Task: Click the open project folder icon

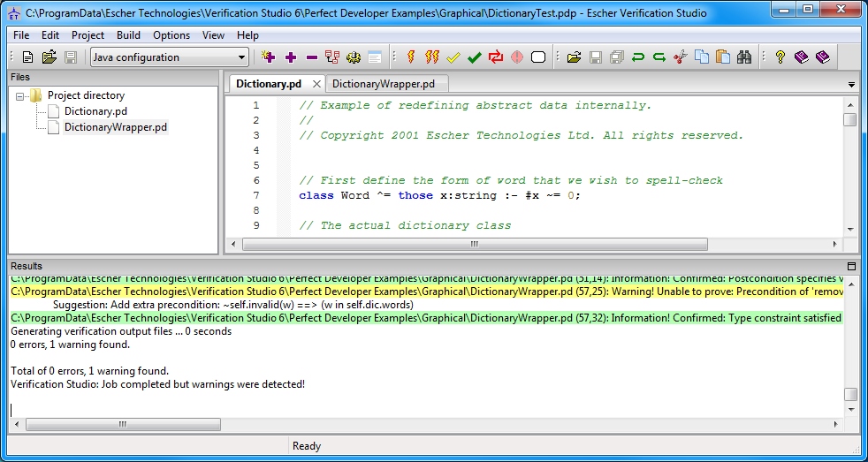Action: tap(49, 57)
